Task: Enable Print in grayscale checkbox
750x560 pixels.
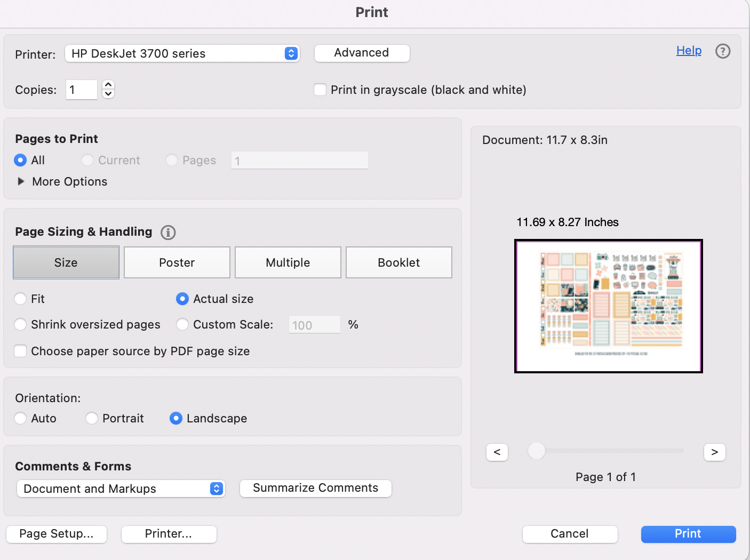Action: point(320,90)
